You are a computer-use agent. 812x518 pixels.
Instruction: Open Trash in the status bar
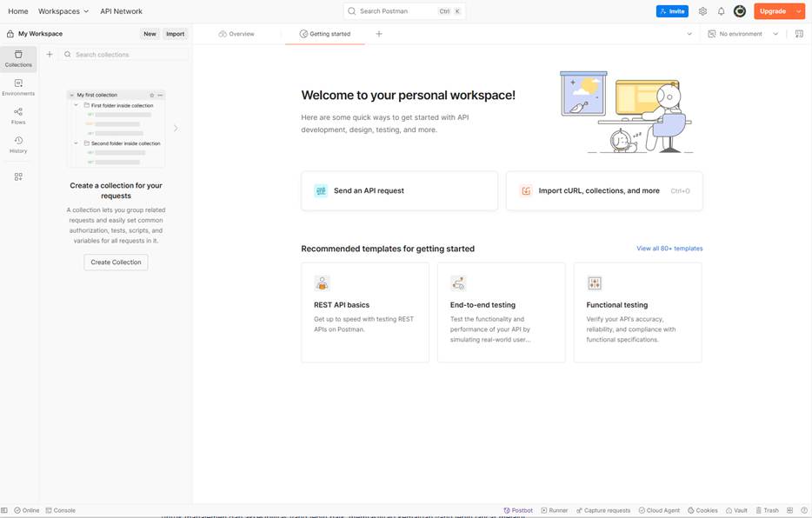tap(767, 510)
